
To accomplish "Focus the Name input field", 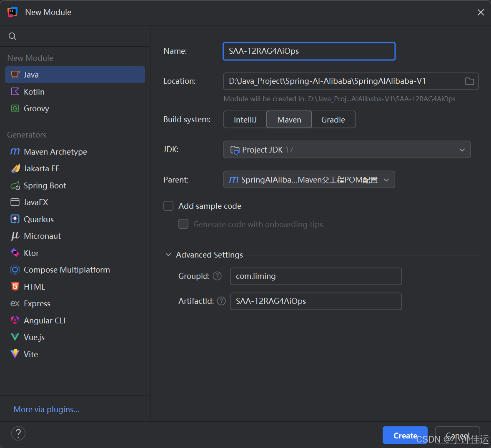I will (x=309, y=51).
